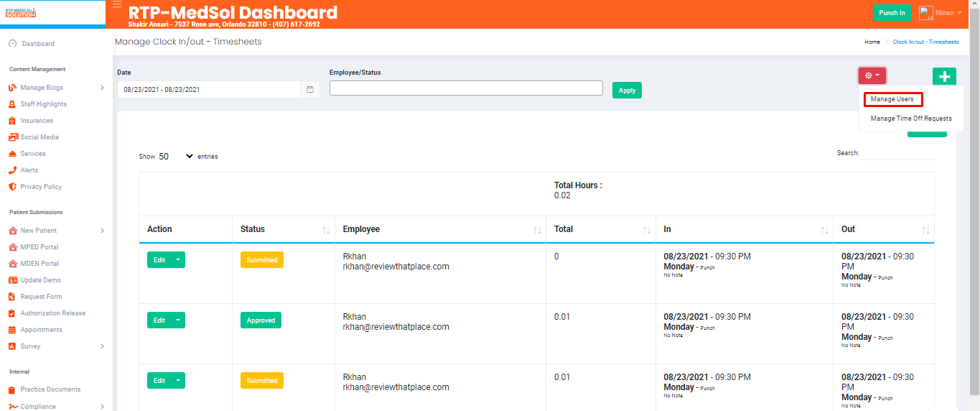The image size is (980, 411).
Task: Click the New Patient home icon
Action: (13, 231)
